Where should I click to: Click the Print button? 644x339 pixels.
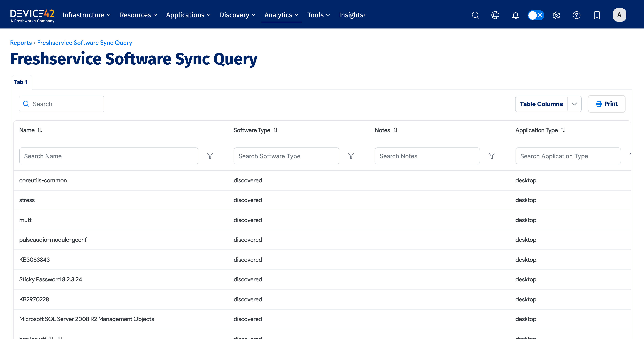click(607, 104)
